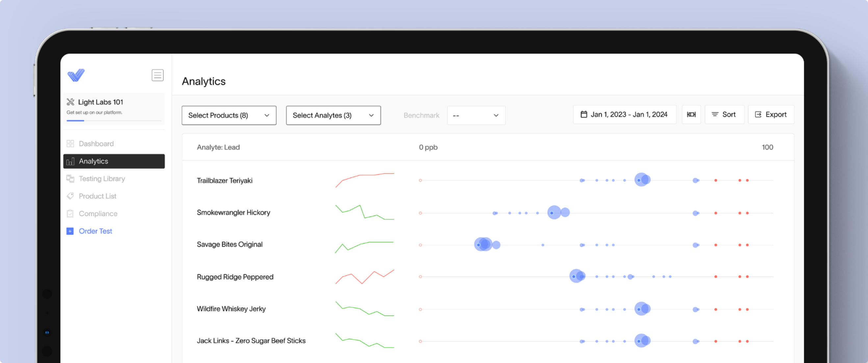Click the hollow zero marker in Rugged Ridge Peppered row

click(420, 277)
